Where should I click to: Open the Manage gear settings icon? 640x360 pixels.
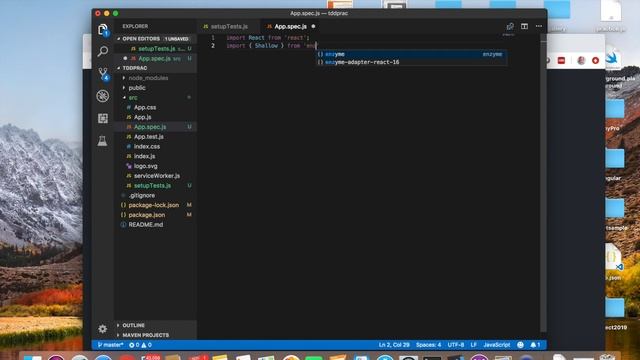[102, 329]
